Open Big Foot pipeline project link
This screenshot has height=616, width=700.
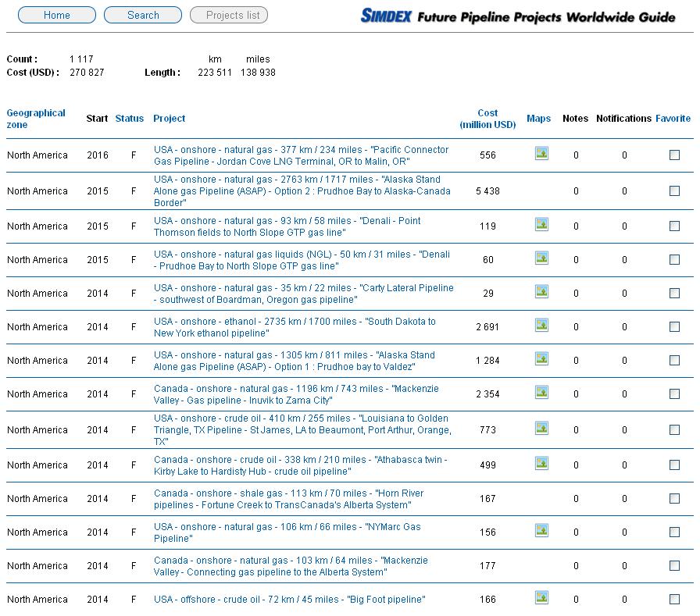289,600
